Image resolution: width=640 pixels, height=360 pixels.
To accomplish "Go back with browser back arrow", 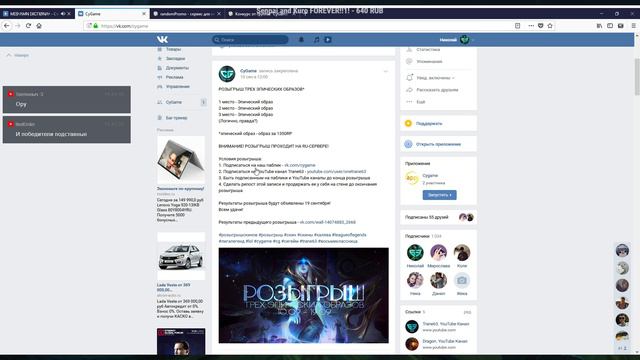I will [x=7, y=26].
